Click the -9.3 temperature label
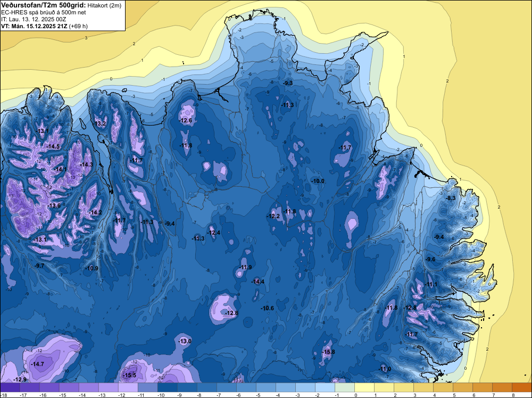 tap(287, 83)
